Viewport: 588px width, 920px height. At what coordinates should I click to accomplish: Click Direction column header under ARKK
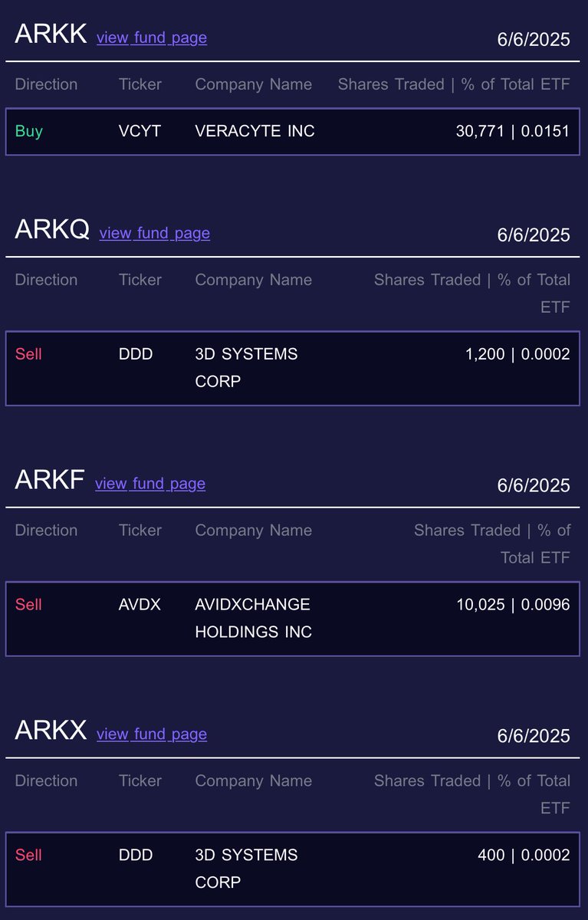46,84
